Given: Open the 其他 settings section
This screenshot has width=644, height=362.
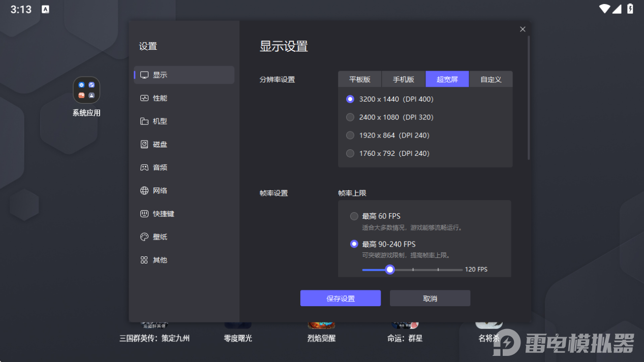Looking at the screenshot, I should tap(184, 260).
